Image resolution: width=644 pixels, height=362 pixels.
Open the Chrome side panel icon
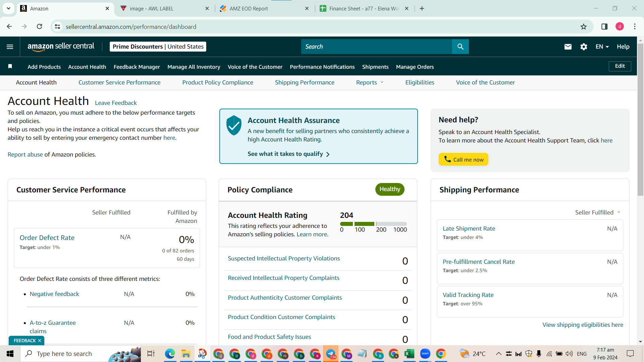point(604,26)
